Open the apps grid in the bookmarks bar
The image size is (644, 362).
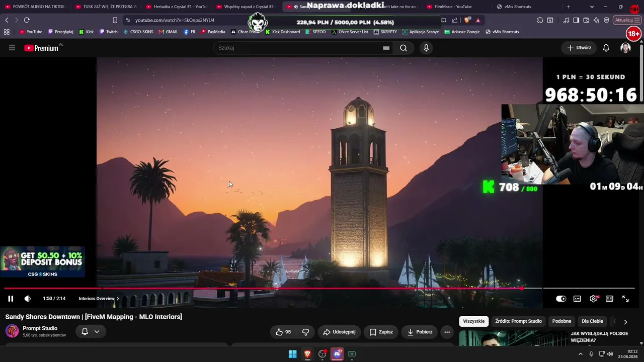pos(7,32)
